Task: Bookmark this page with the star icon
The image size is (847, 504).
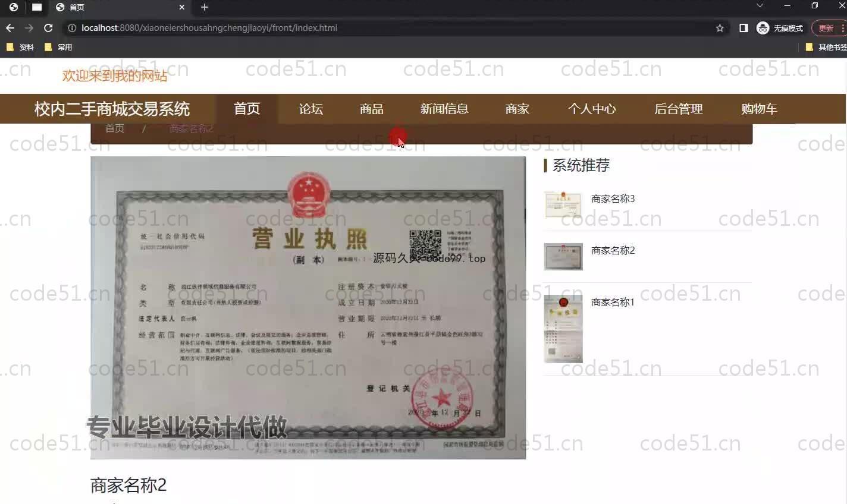Action: coord(720,28)
